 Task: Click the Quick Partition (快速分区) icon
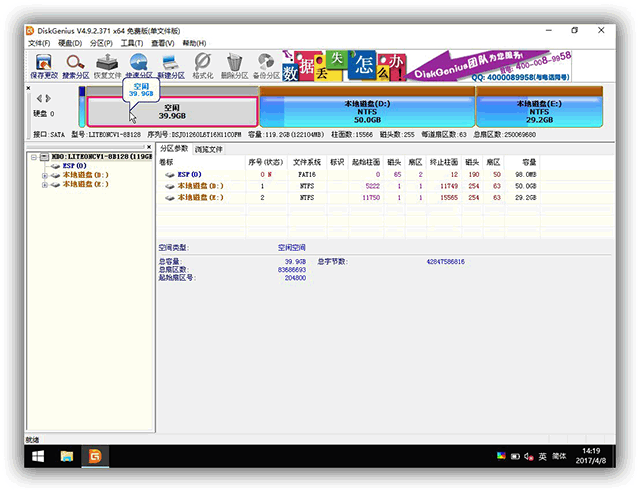pyautogui.click(x=139, y=65)
